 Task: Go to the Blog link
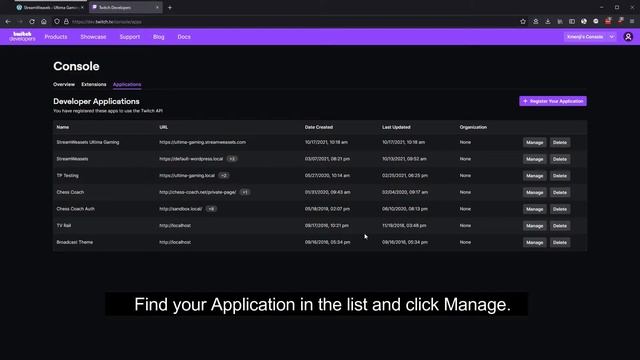[x=159, y=37]
